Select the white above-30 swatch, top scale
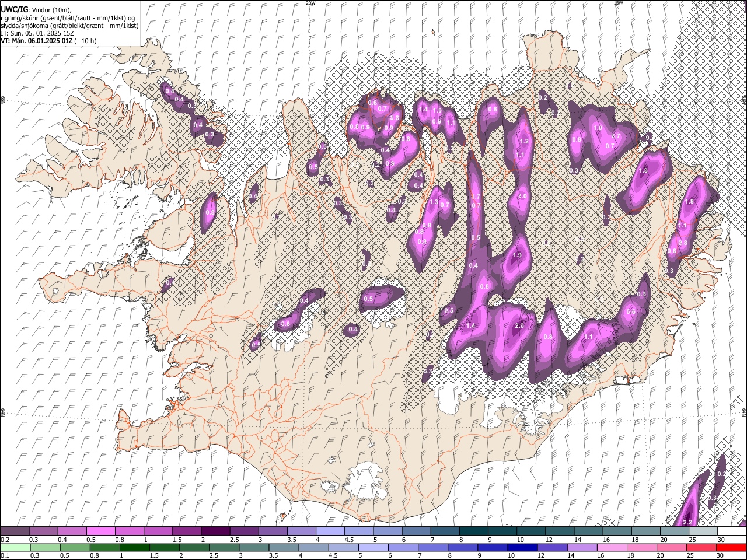This screenshot has height=560, width=747. click(x=732, y=531)
